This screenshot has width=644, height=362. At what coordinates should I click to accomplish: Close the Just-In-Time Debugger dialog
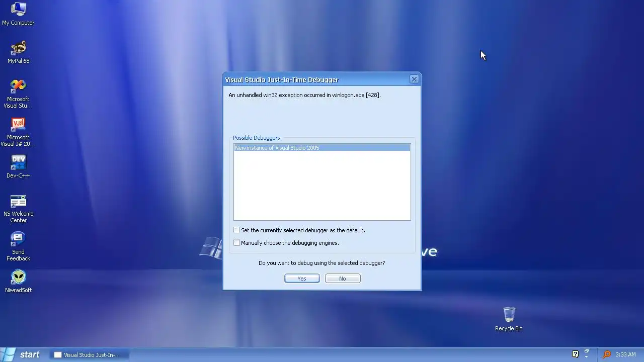[414, 79]
